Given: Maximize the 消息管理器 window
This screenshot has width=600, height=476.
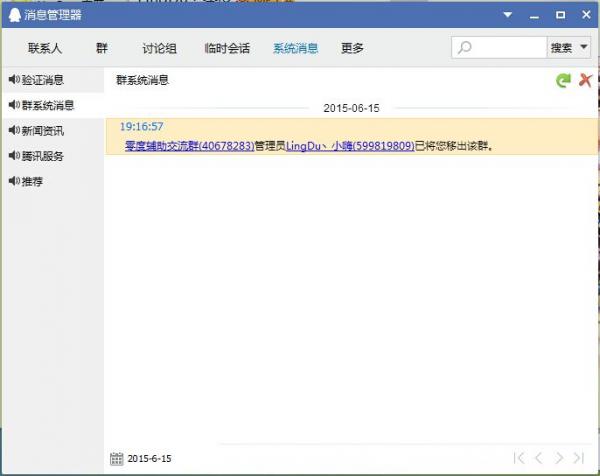Looking at the screenshot, I should tap(561, 15).
